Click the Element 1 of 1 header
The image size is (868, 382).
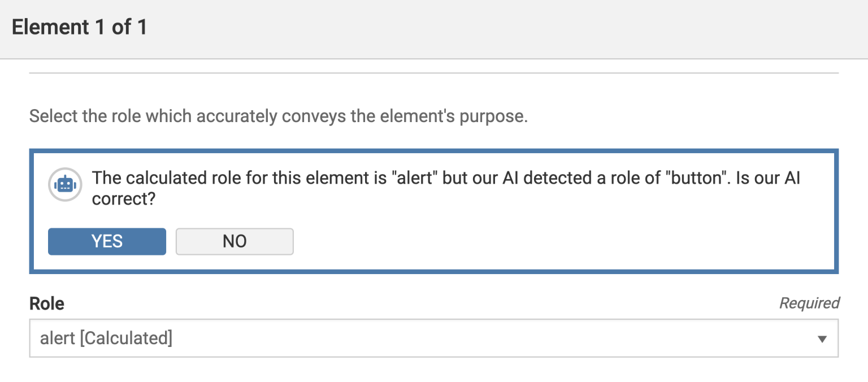(79, 26)
